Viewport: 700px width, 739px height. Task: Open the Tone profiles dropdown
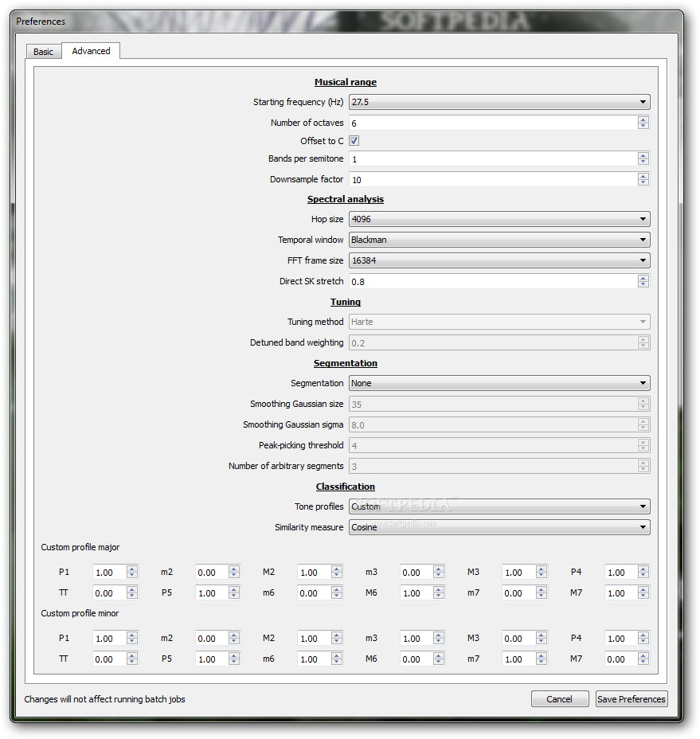[499, 506]
